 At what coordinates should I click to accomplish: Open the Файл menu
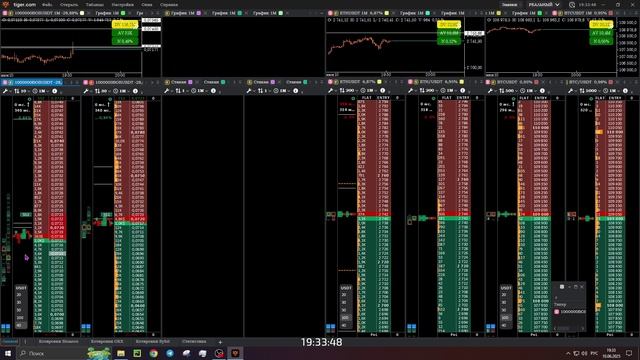47,4
